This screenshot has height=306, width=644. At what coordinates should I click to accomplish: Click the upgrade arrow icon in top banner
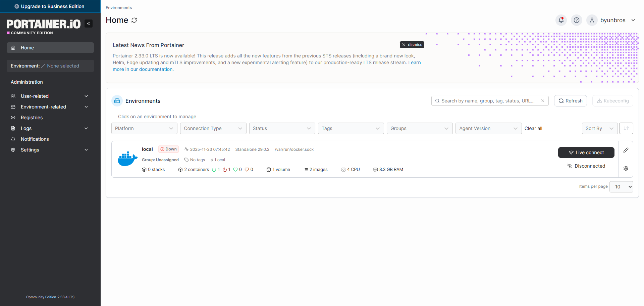click(17, 6)
